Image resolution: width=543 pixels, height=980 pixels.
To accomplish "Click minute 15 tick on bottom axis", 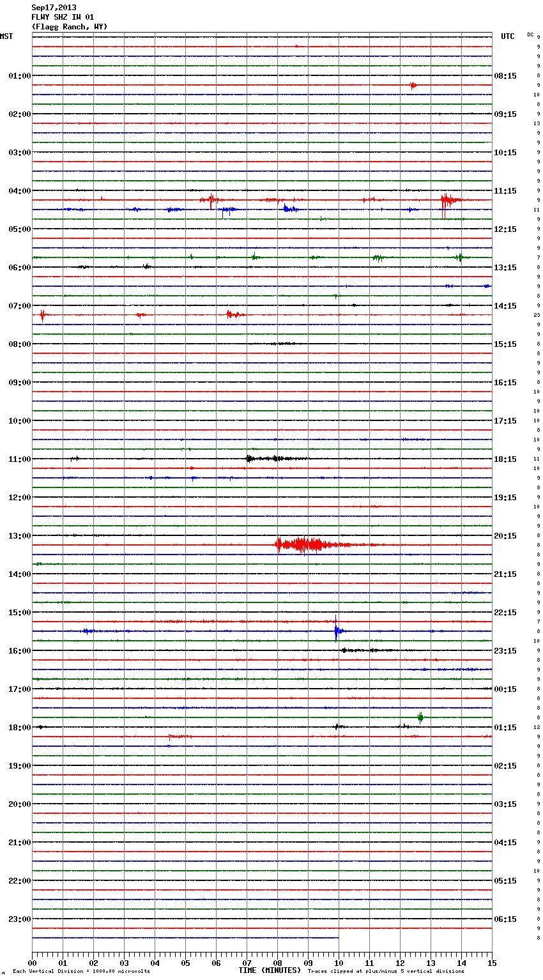I will click(x=492, y=963).
